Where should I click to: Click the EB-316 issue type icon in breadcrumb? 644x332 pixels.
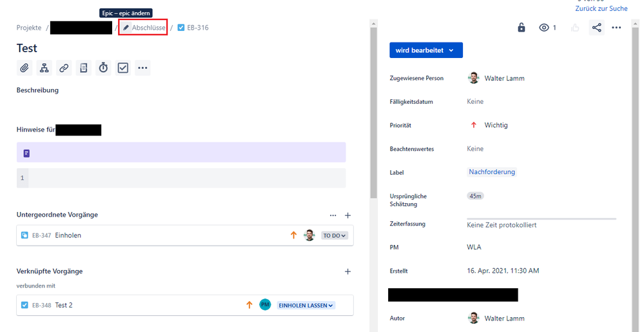click(181, 28)
